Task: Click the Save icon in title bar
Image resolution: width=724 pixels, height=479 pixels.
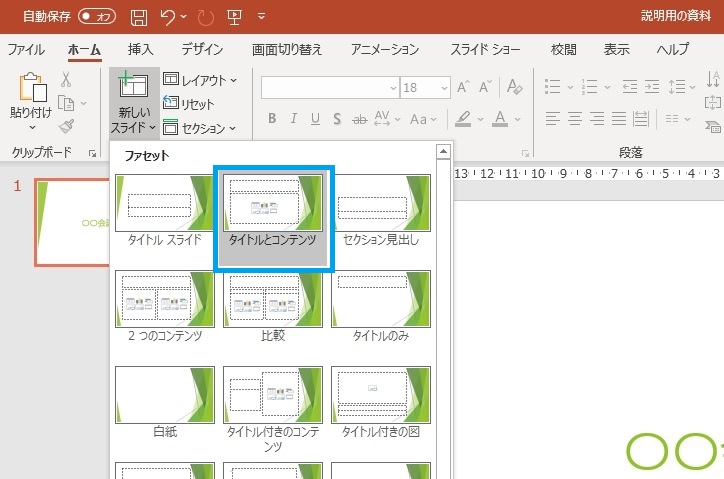Action: 139,17
